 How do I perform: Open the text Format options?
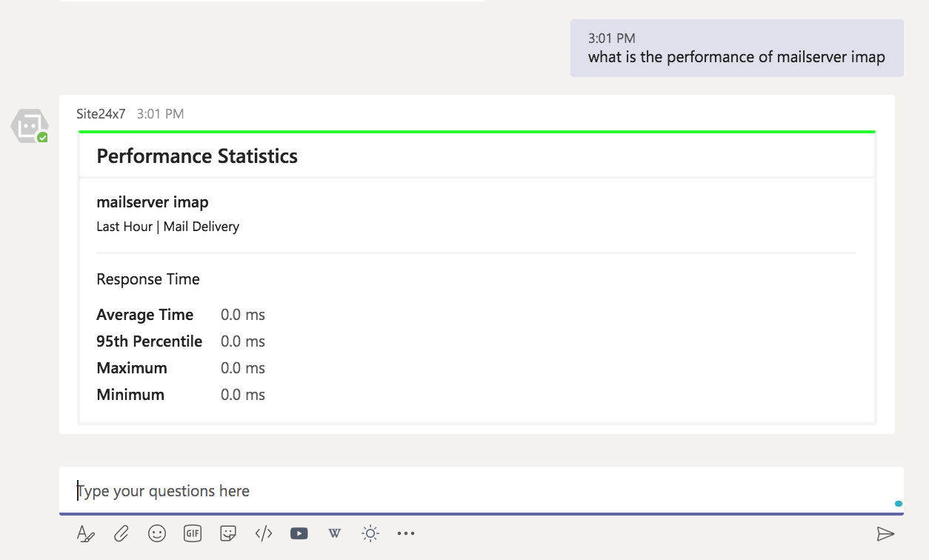(86, 533)
